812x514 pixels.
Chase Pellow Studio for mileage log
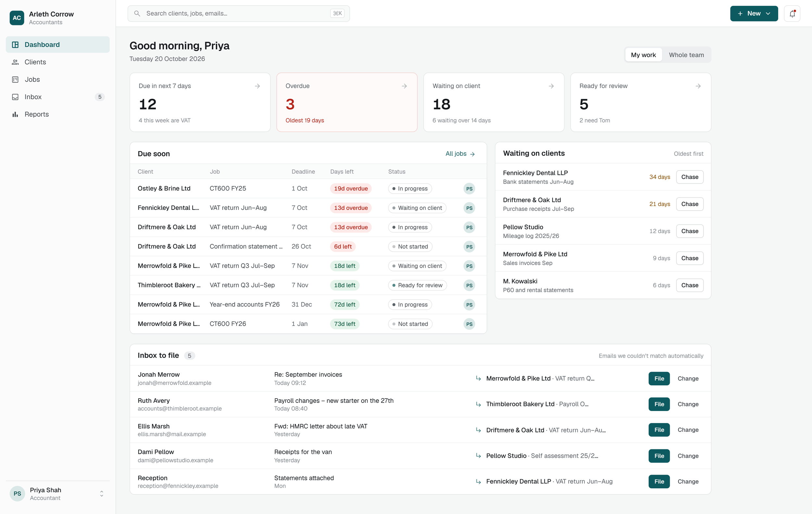click(689, 231)
